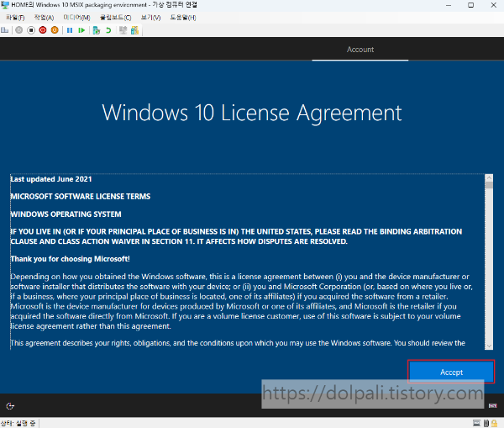
Task: Select the Account tab
Action: (x=360, y=50)
